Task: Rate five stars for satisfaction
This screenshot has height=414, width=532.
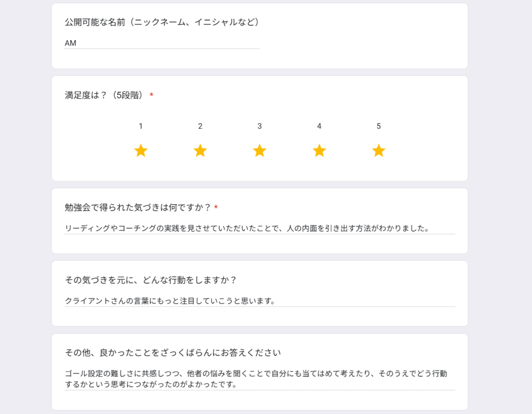Action: click(379, 151)
